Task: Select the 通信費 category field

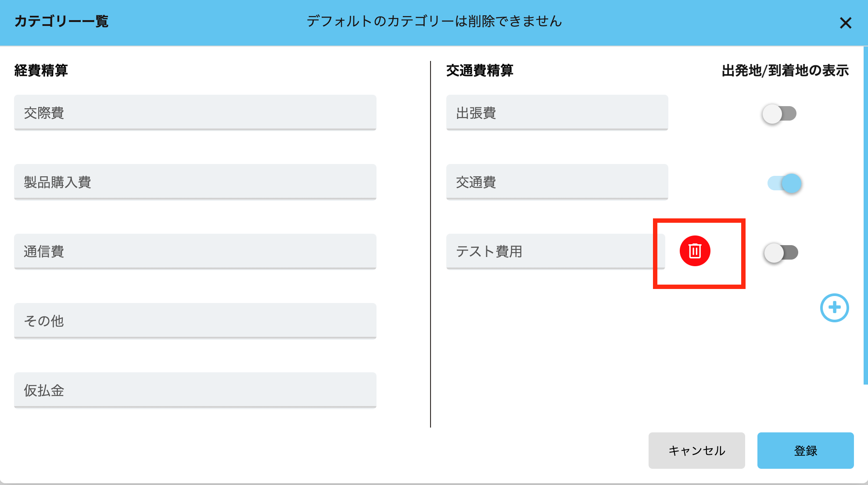Action: coord(195,251)
